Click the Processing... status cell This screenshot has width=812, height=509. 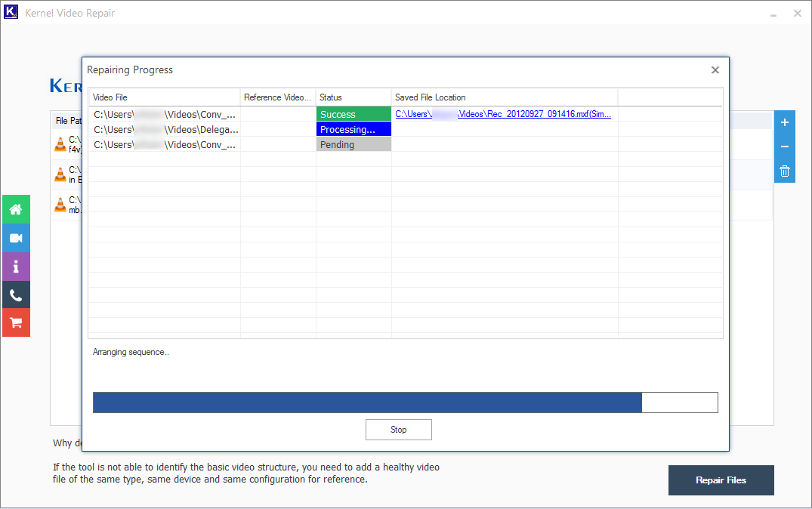354,129
